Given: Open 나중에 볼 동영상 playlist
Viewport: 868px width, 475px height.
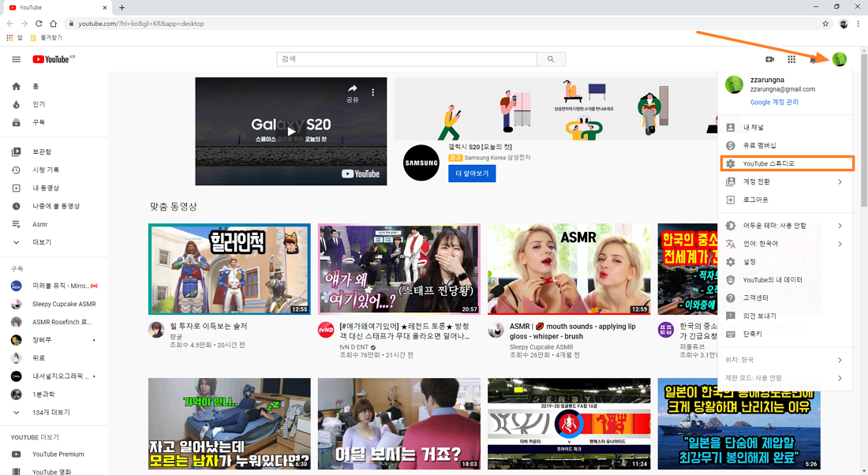Looking at the screenshot, I should point(54,206).
